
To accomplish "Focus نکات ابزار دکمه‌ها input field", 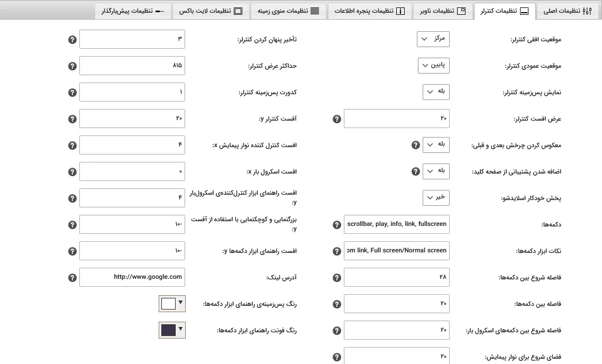I will pyautogui.click(x=397, y=251).
